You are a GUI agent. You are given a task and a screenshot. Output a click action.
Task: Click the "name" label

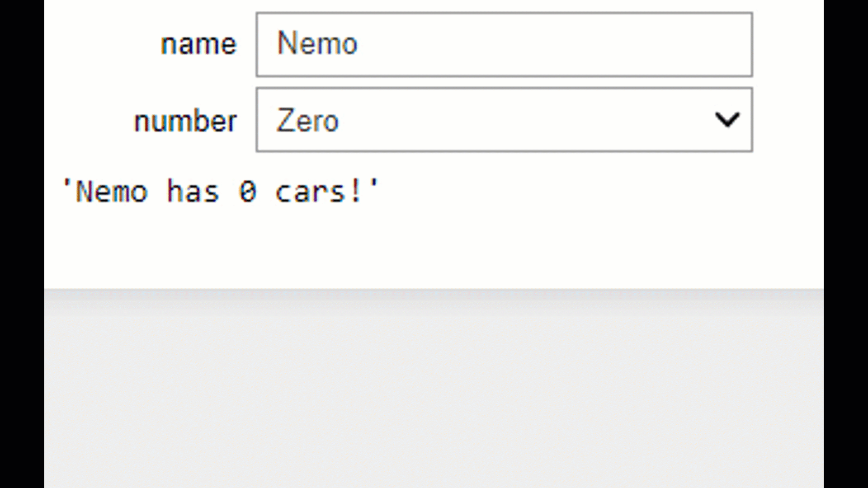[x=198, y=44]
